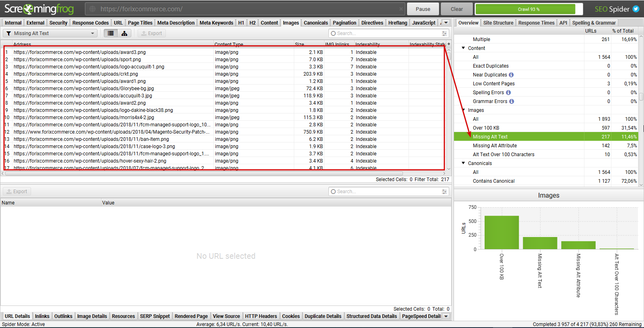
Task: Switch to the Response Codes tab
Action: [x=91, y=23]
